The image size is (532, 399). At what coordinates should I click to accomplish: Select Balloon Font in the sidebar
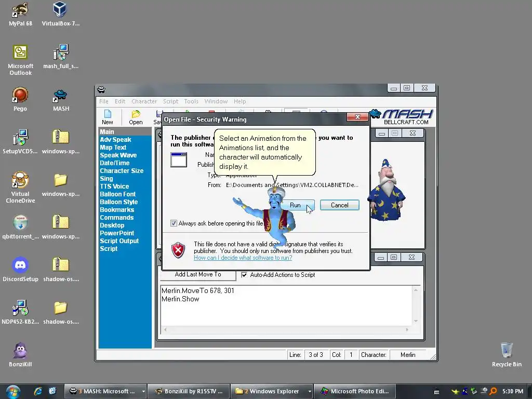click(118, 194)
